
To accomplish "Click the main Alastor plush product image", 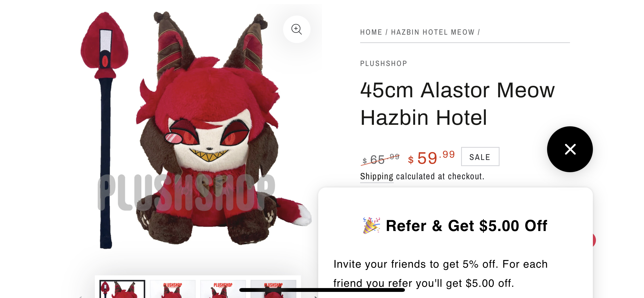I will click(x=195, y=130).
